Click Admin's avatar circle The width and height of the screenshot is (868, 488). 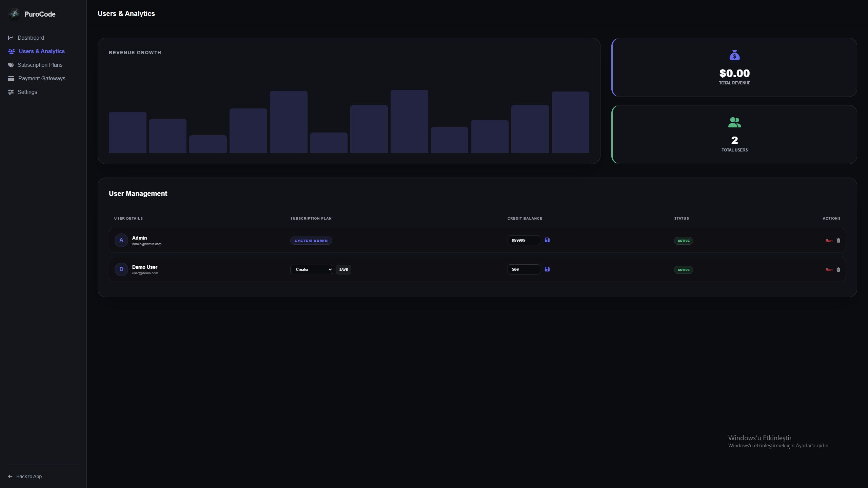[121, 240]
